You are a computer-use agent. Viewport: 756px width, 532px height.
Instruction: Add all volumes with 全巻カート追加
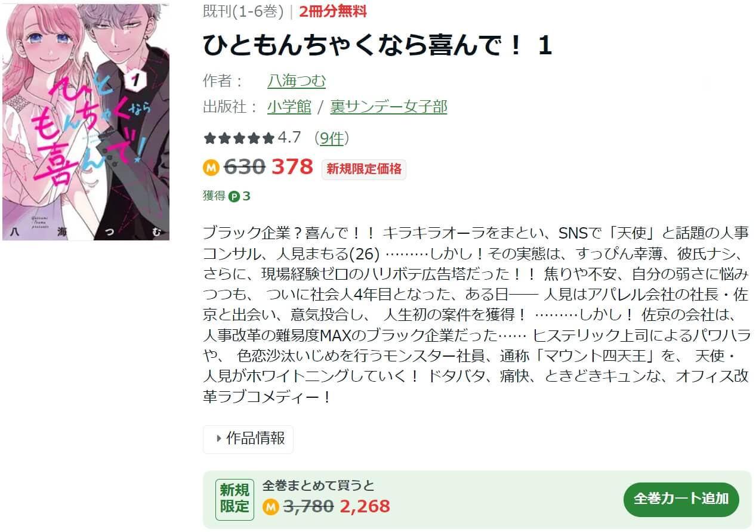[x=681, y=499]
